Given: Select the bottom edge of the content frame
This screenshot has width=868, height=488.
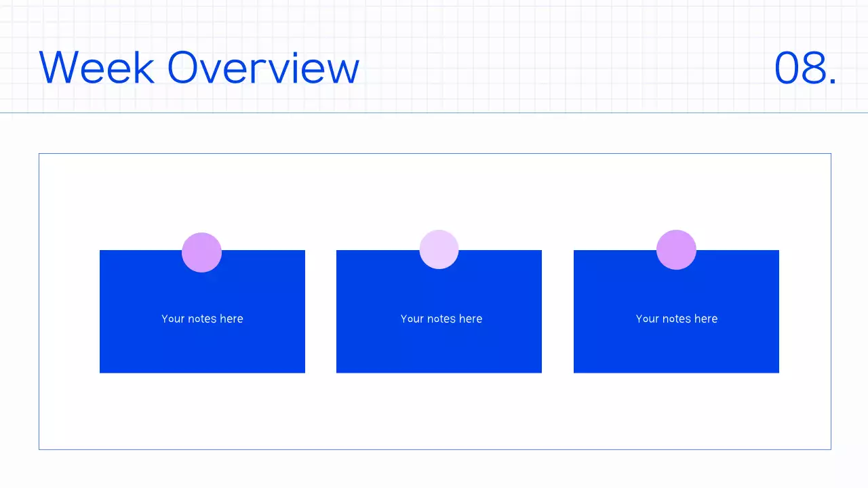Looking at the screenshot, I should click(x=434, y=448).
